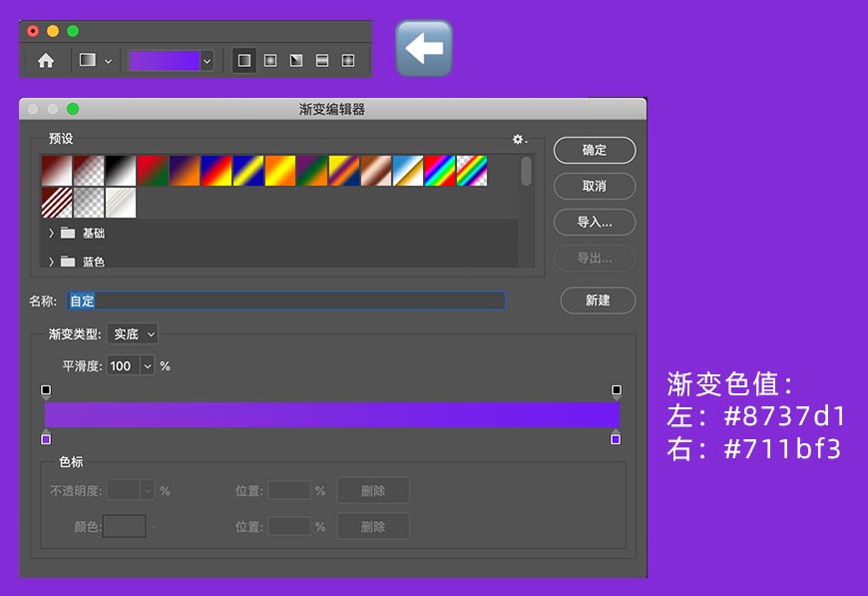Select the left purple color stop
868x596 pixels.
46,437
